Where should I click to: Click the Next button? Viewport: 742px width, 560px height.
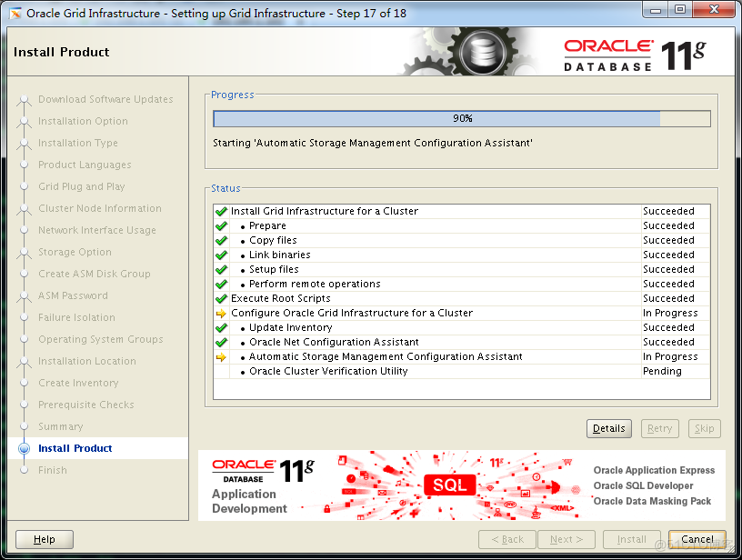click(566, 539)
